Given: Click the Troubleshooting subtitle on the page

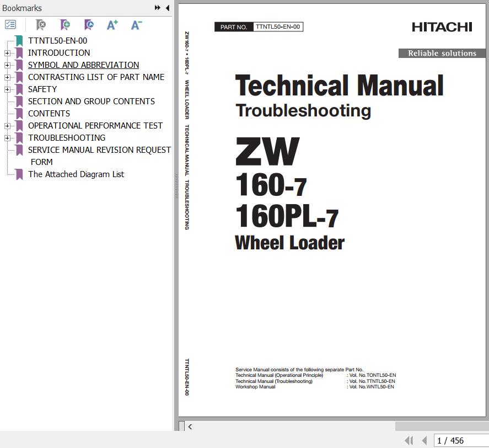Looking at the screenshot, I should (x=303, y=111).
